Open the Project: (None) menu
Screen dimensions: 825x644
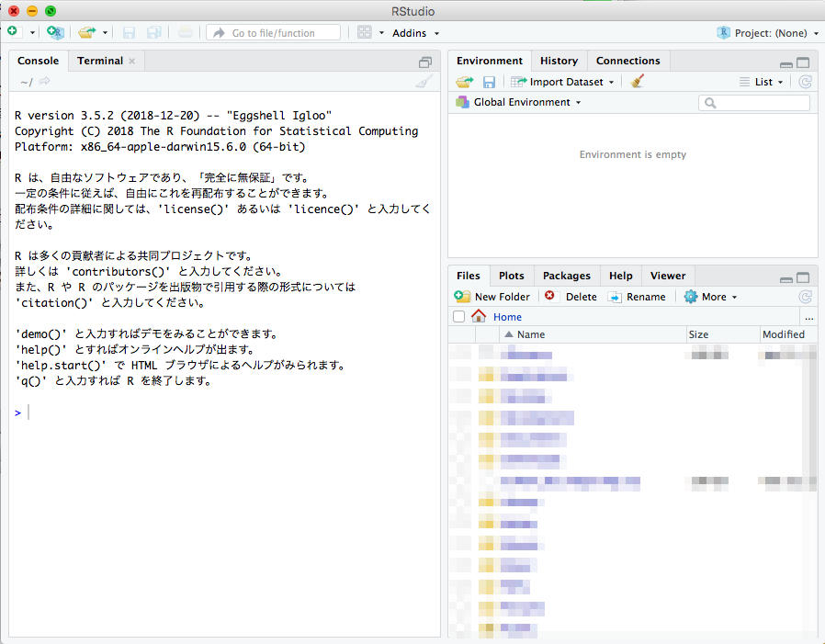pyautogui.click(x=768, y=33)
